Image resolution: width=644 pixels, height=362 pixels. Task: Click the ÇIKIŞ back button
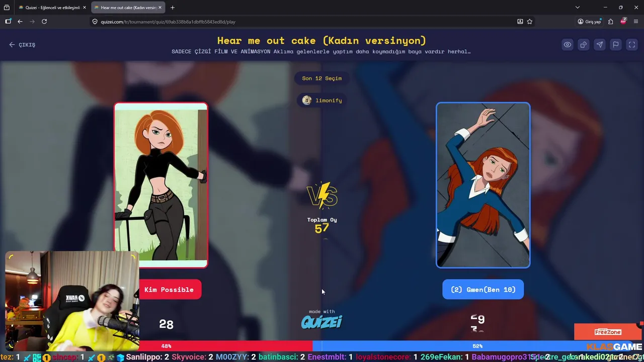tap(22, 45)
